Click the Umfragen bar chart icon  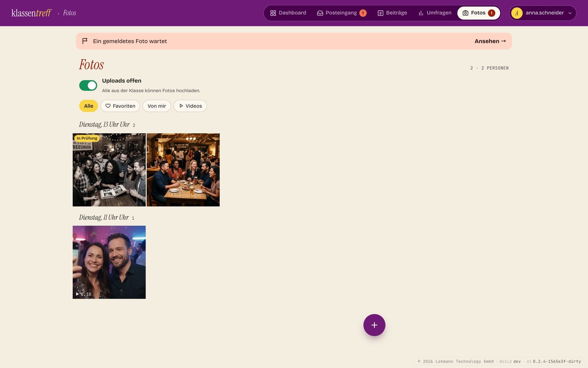click(x=421, y=13)
